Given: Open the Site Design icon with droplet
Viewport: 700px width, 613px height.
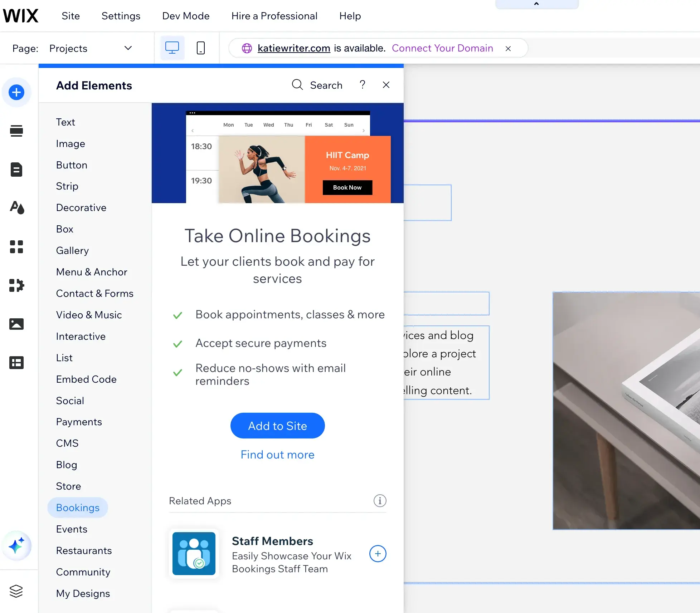Looking at the screenshot, I should pos(16,207).
